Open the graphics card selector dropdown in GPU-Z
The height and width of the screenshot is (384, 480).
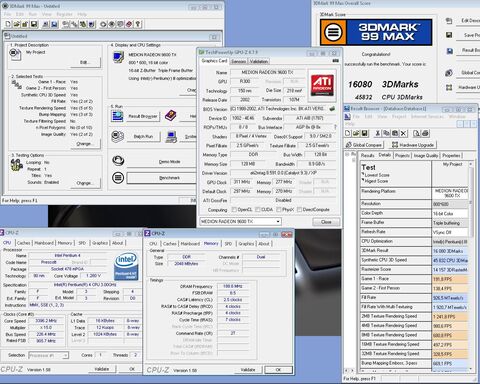(x=278, y=221)
